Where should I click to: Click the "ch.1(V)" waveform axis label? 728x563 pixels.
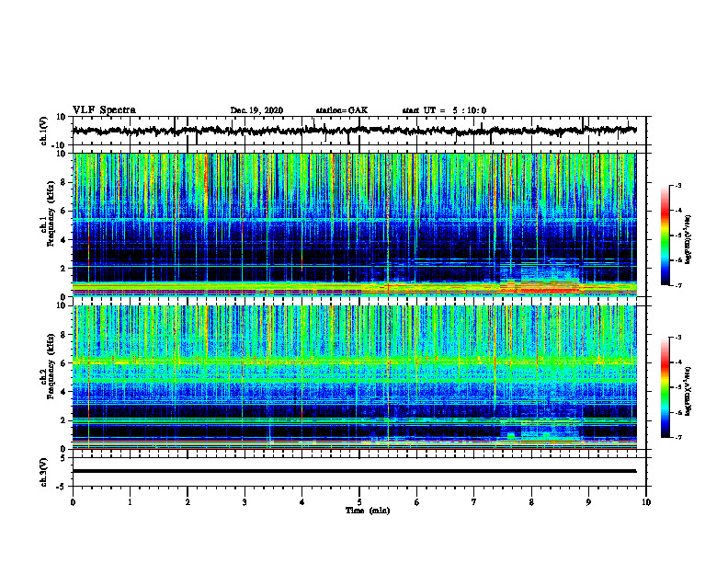(x=44, y=131)
